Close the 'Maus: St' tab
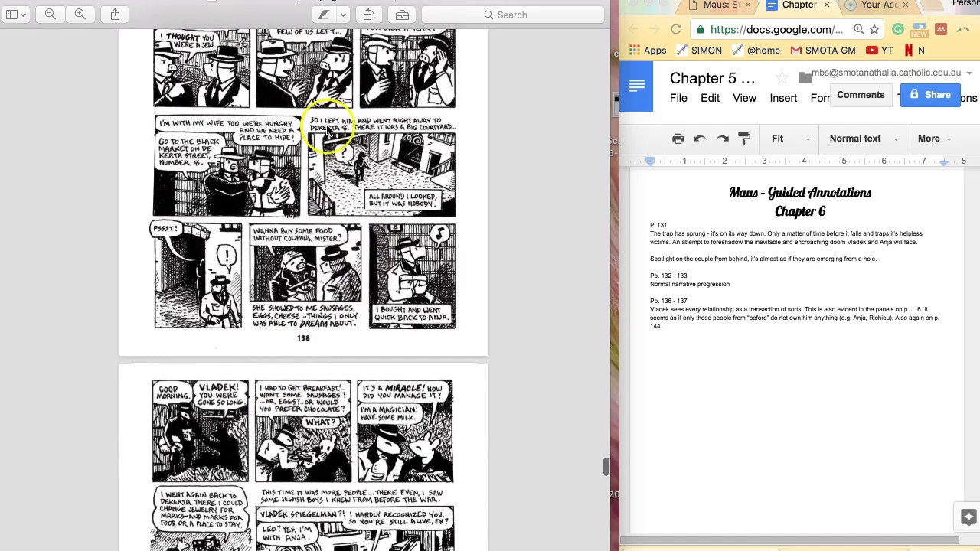The height and width of the screenshot is (551, 980). (x=748, y=5)
